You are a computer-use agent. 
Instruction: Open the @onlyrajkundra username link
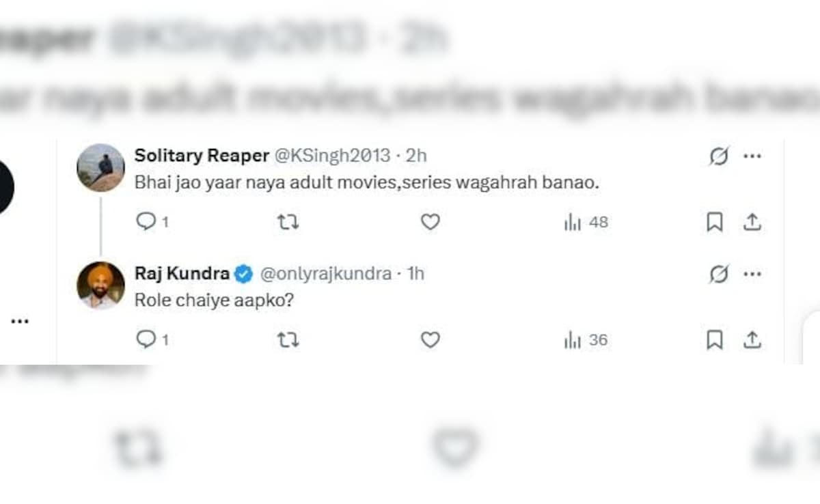point(326,273)
